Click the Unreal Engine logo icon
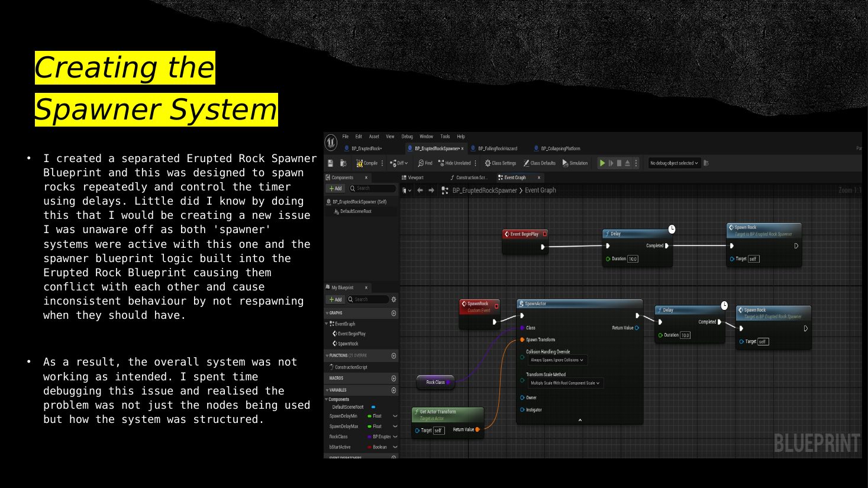Screen dimensions: 868x488 pos(331,142)
